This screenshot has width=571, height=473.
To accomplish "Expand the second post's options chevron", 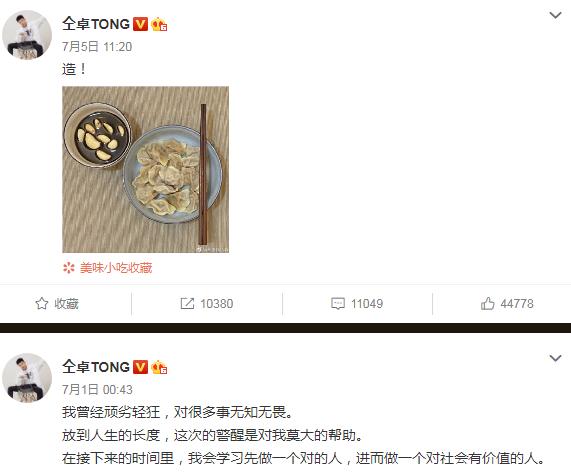I will click(x=555, y=358).
